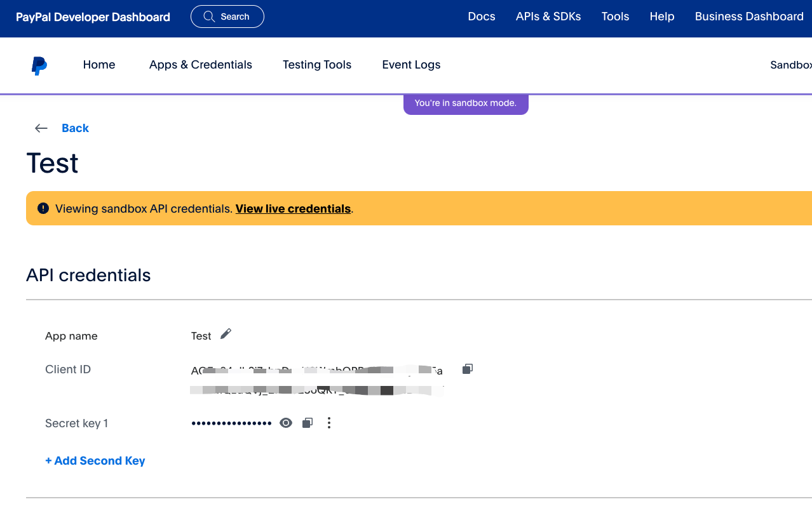Click the masked Secret key dots

coord(232,423)
